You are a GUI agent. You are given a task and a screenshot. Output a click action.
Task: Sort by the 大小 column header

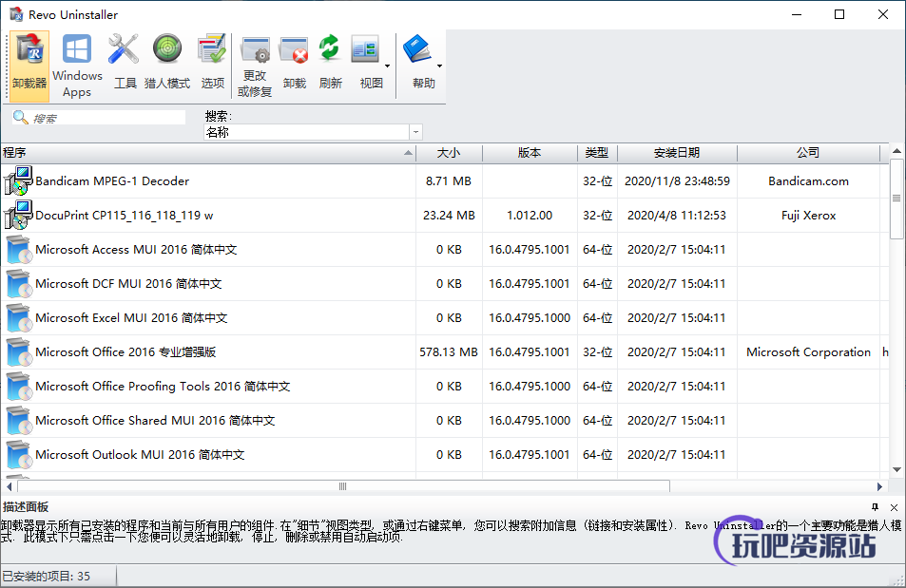449,153
